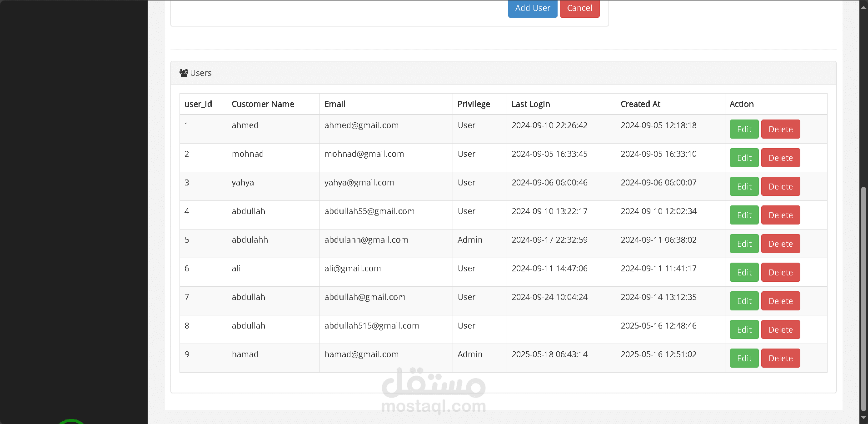Viewport: 868px width, 424px height.
Task: Edit user abdullah515@gmail.com
Action: coord(744,329)
